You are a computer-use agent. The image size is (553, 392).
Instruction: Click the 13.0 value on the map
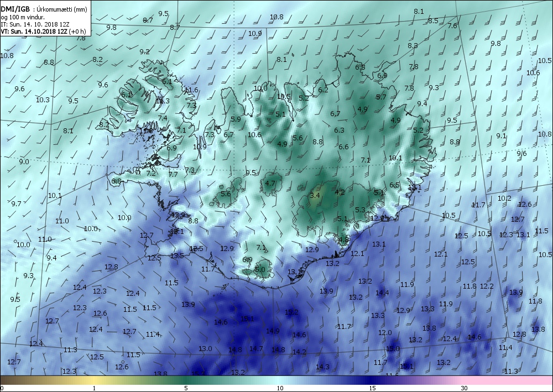click(205, 349)
